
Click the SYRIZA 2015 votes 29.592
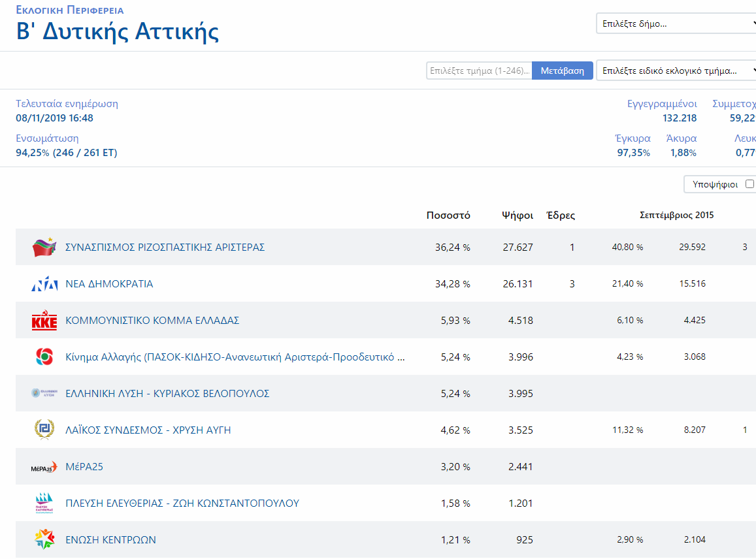[x=693, y=248]
